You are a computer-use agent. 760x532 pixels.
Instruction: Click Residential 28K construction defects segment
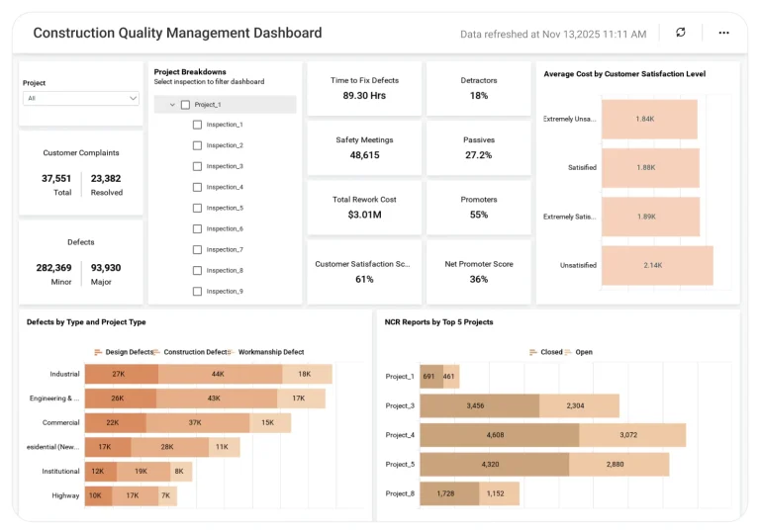pyautogui.click(x=169, y=447)
